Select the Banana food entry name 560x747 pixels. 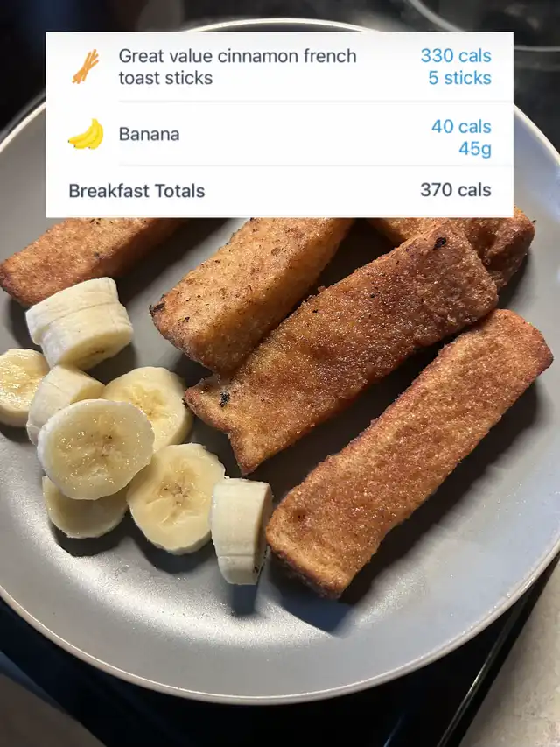pyautogui.click(x=149, y=134)
